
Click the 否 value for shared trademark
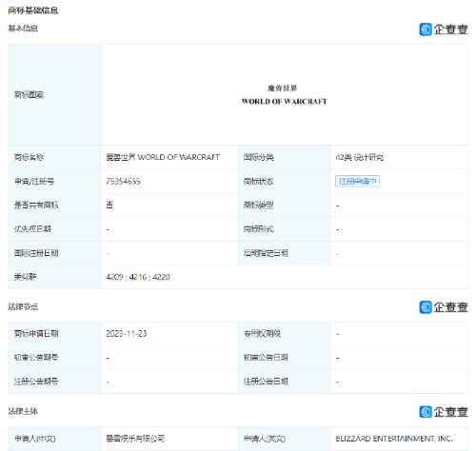109,206
